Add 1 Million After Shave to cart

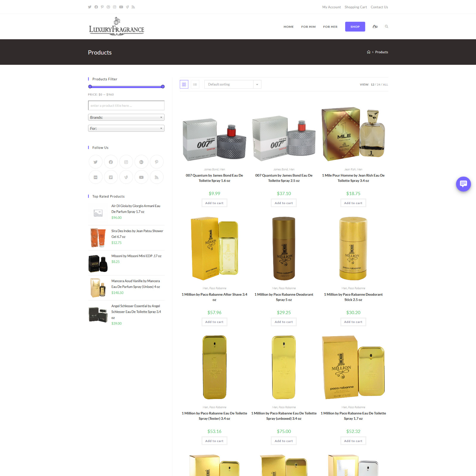(x=214, y=322)
